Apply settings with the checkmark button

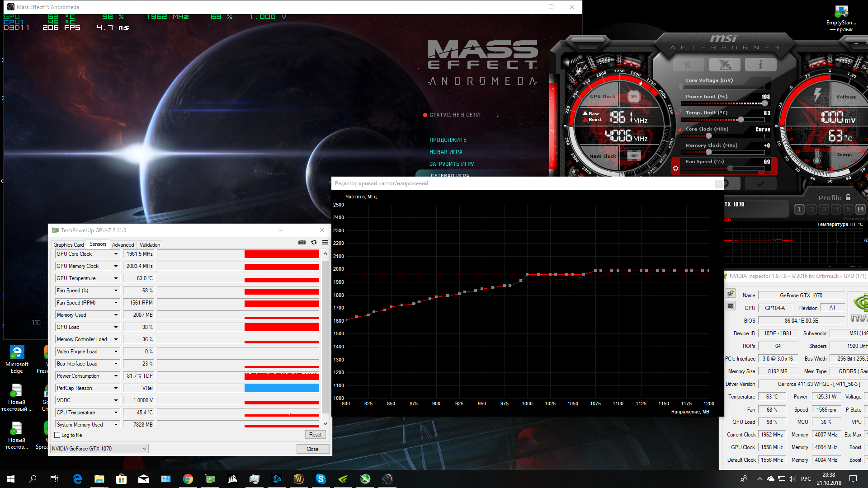760,183
